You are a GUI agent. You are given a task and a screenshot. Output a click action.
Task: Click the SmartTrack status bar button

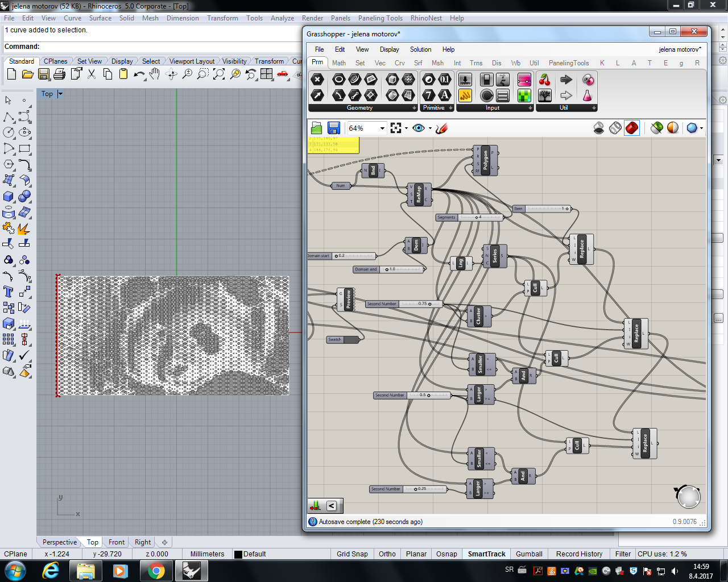[486, 554]
